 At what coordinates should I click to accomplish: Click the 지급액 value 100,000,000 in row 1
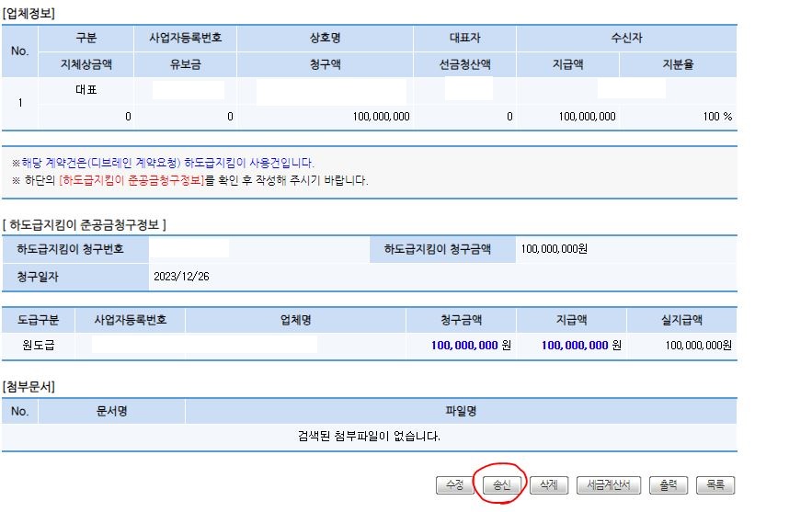(x=587, y=117)
